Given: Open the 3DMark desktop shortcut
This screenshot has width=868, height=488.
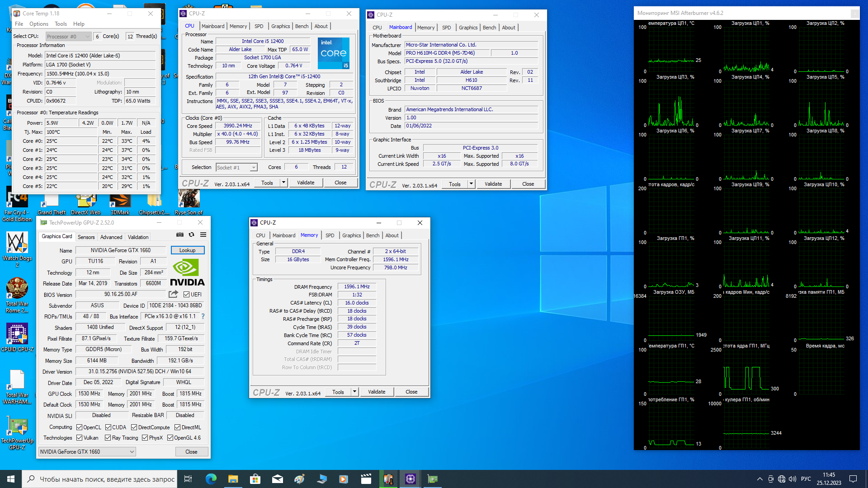Looking at the screenshot, I should coord(120,202).
